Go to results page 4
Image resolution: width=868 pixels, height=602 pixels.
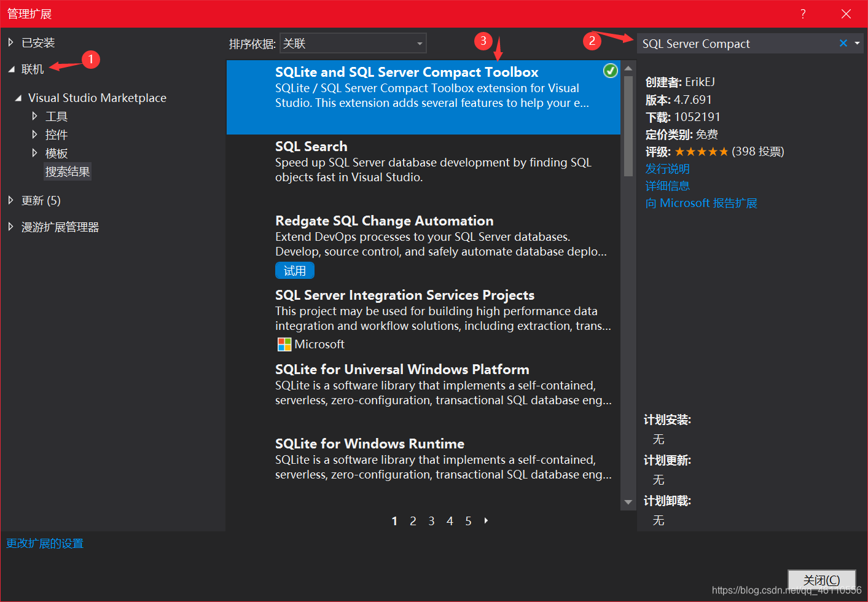(x=450, y=521)
